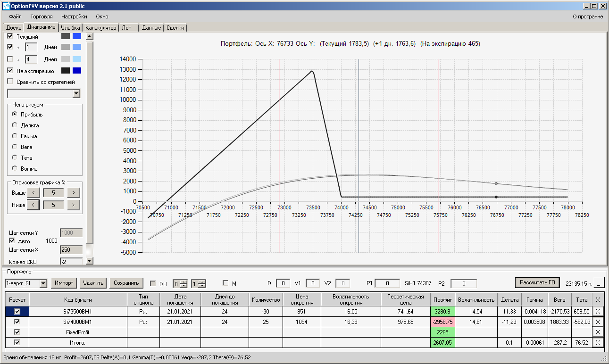Click the left panel scrollbar down arrow
Viewport: 609px width, 364px height.
pos(90,261)
